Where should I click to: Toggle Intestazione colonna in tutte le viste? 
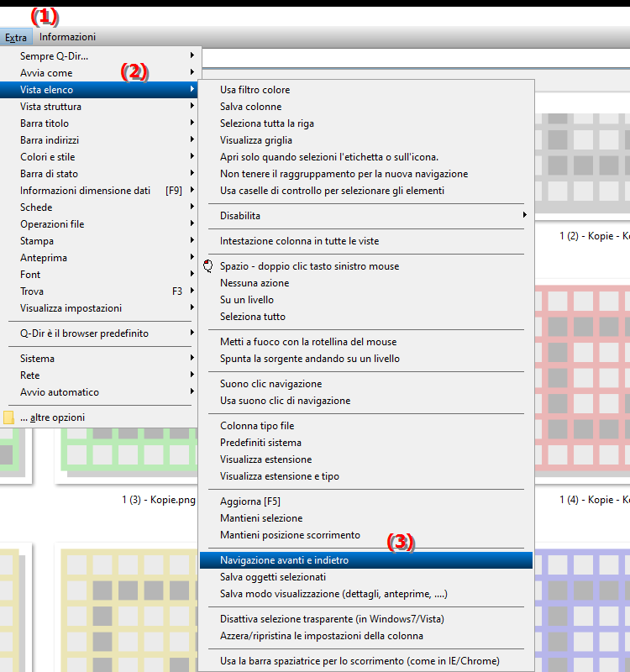tap(366, 241)
